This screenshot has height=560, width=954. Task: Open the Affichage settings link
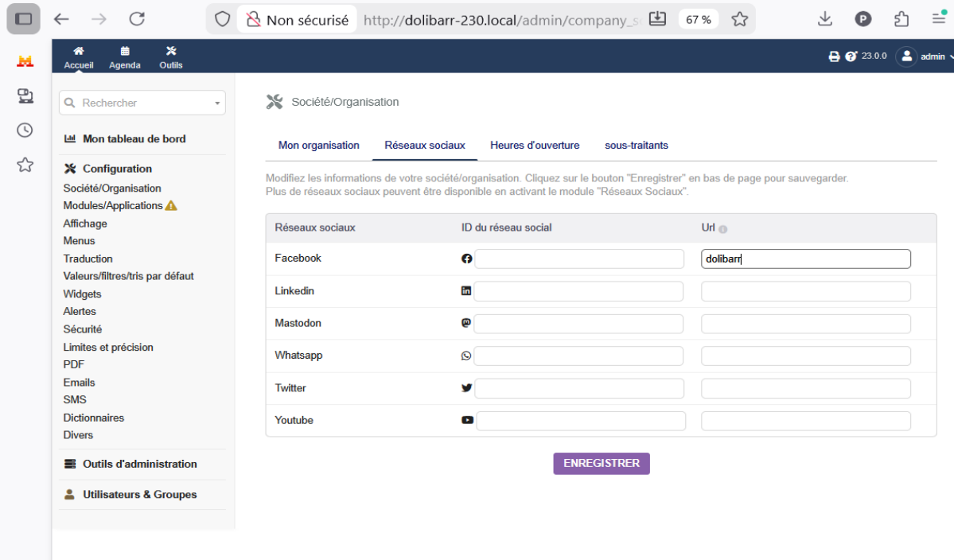[x=85, y=224]
